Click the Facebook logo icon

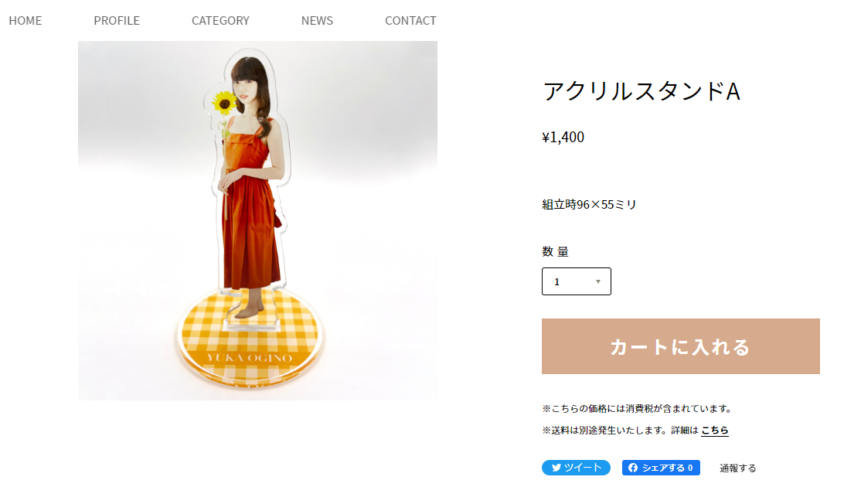click(x=632, y=468)
